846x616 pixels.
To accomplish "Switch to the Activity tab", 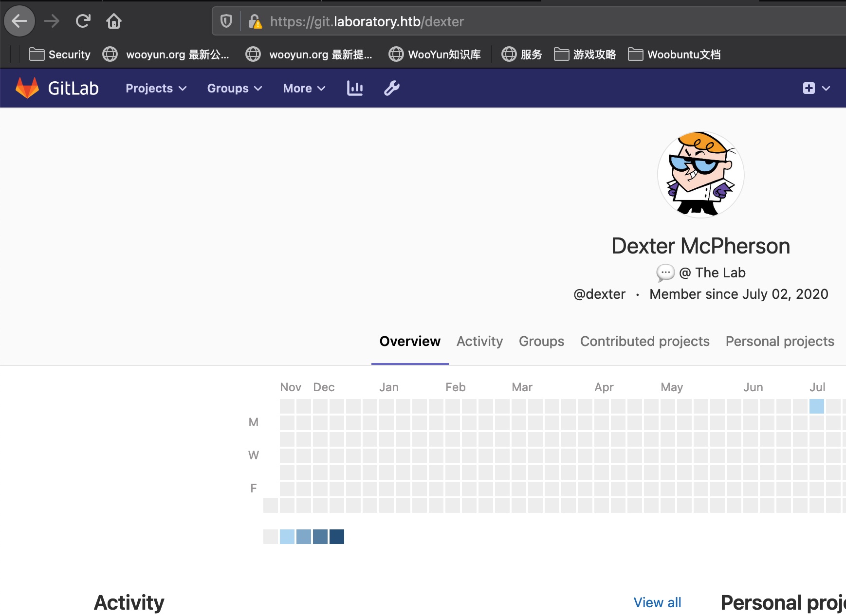I will (x=479, y=341).
